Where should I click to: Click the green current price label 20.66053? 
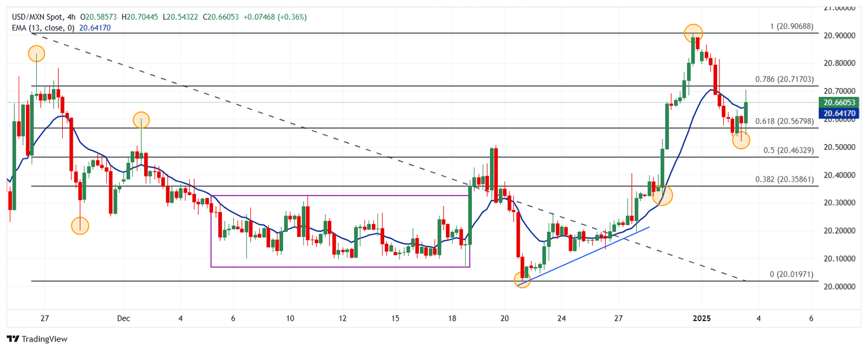840,103
